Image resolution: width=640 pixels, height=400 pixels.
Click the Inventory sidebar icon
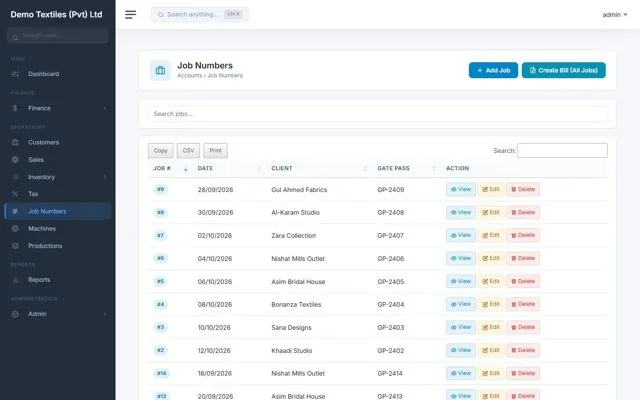(x=15, y=177)
